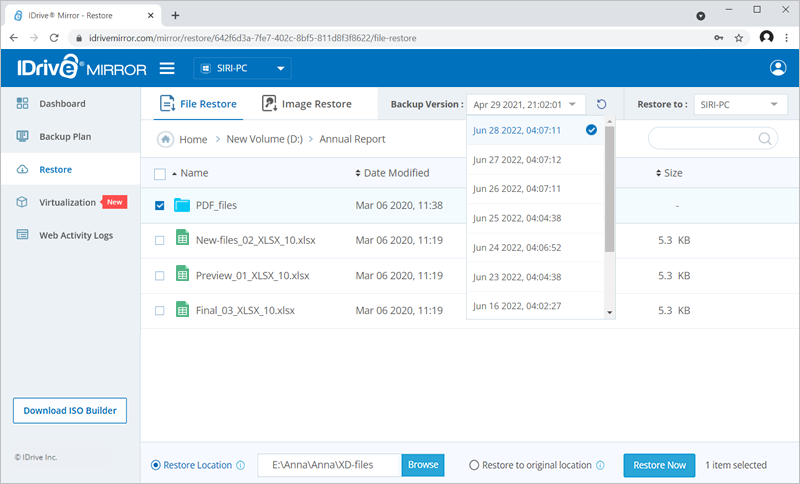The image size is (800, 484).
Task: Switch to the Image Restore tab
Action: [307, 104]
